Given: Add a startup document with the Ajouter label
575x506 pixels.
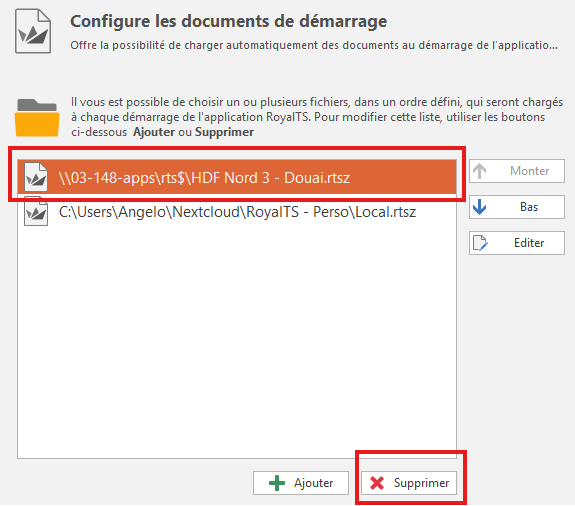Looking at the screenshot, I should click(314, 483).
